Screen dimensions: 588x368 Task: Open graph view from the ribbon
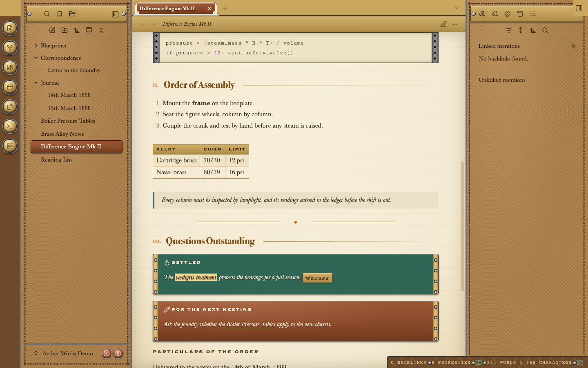(x=10, y=48)
